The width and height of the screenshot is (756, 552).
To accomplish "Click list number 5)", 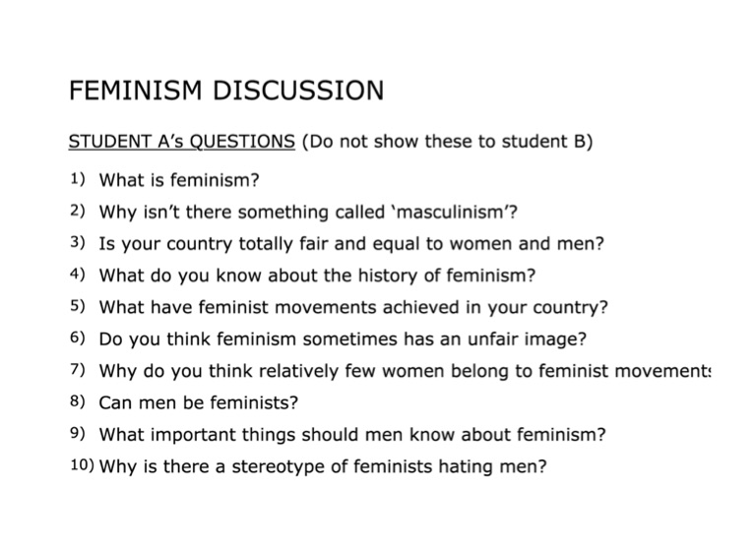I will click(x=78, y=306).
